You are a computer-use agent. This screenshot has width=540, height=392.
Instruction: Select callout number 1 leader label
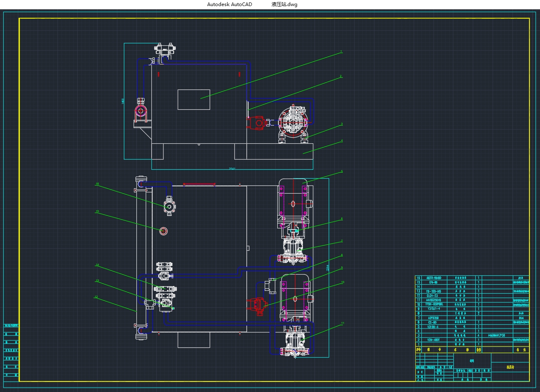(x=341, y=51)
